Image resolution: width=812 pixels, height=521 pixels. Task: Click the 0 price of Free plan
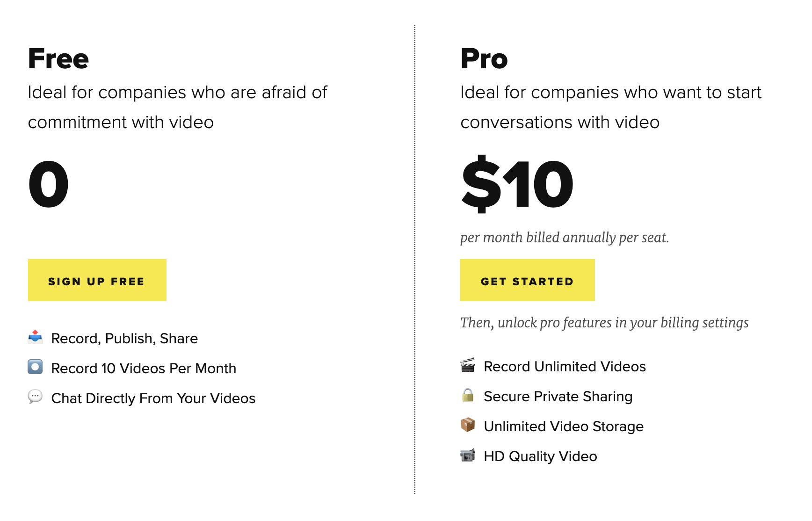click(x=49, y=184)
